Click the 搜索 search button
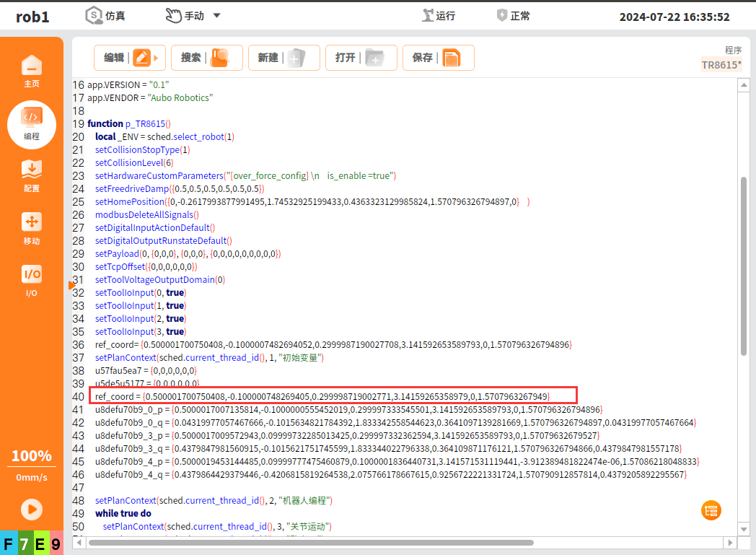This screenshot has width=756, height=555. pyautogui.click(x=206, y=58)
